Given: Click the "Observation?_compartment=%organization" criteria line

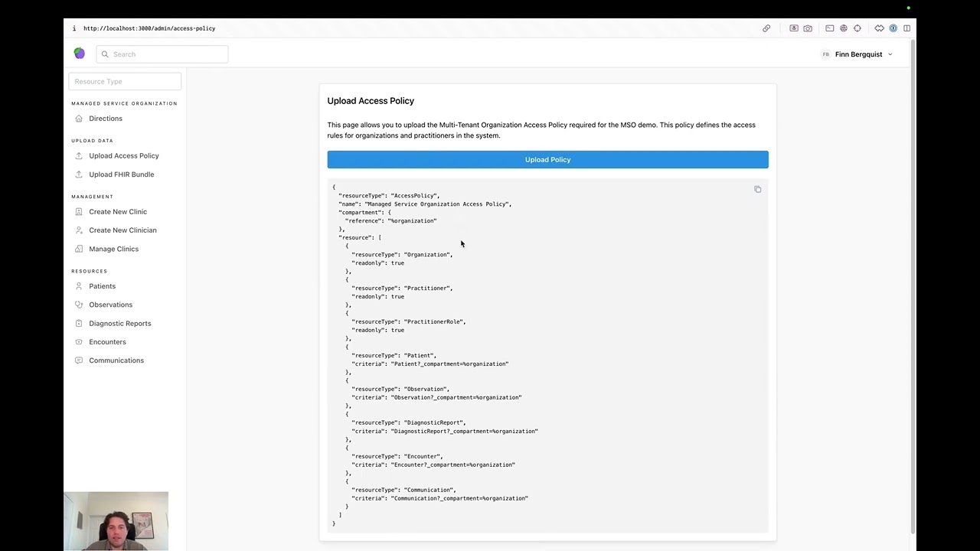Looking at the screenshot, I should coord(436,398).
